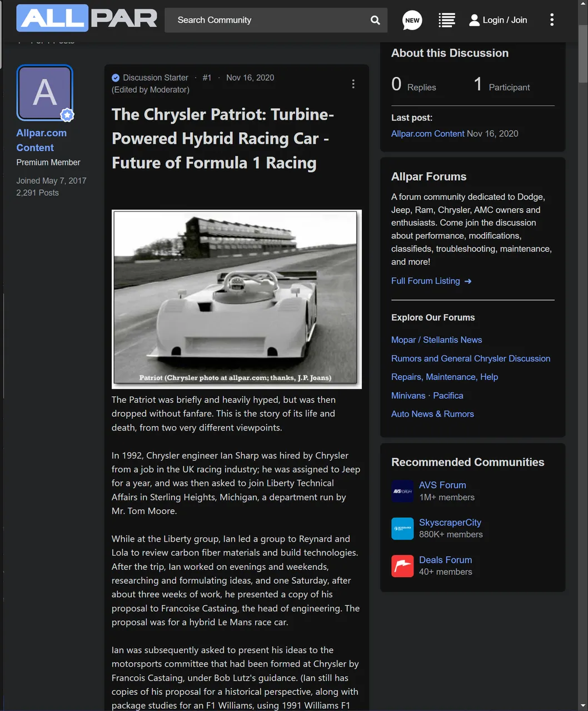Open the Pacifica forum link
This screenshot has width=588, height=711.
448,395
